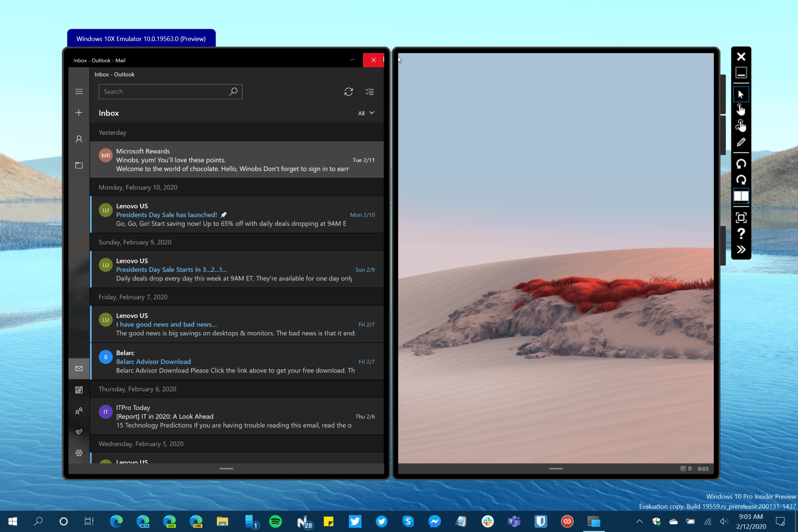Switch to the People view in Mail sidebar

(79, 411)
